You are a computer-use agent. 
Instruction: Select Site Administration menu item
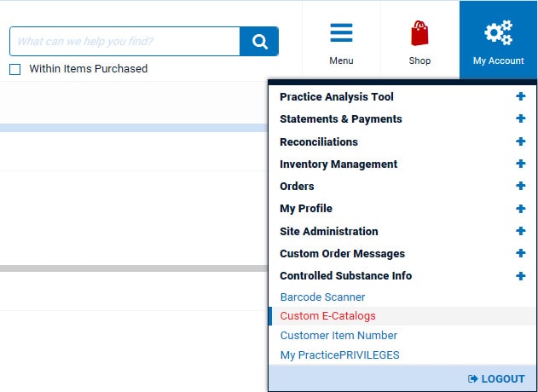[328, 231]
